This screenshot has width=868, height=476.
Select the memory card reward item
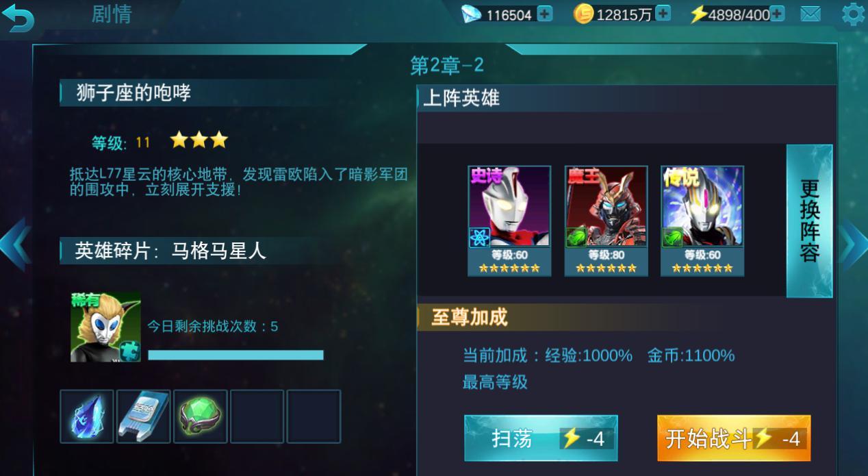coord(143,416)
